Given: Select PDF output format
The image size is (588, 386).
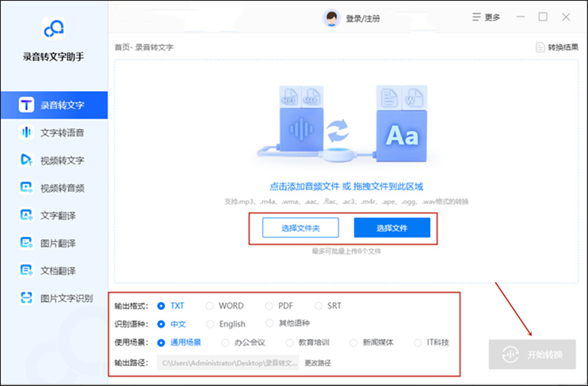Looking at the screenshot, I should pos(279,306).
